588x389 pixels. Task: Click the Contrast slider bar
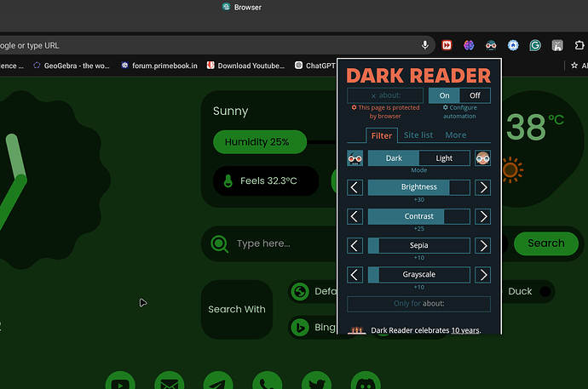point(419,216)
